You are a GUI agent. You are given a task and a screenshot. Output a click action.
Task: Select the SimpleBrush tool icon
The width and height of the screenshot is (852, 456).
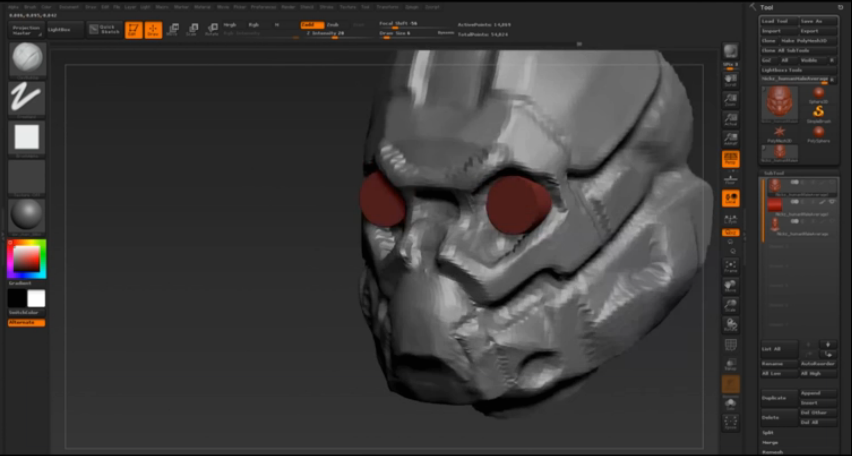click(x=818, y=114)
